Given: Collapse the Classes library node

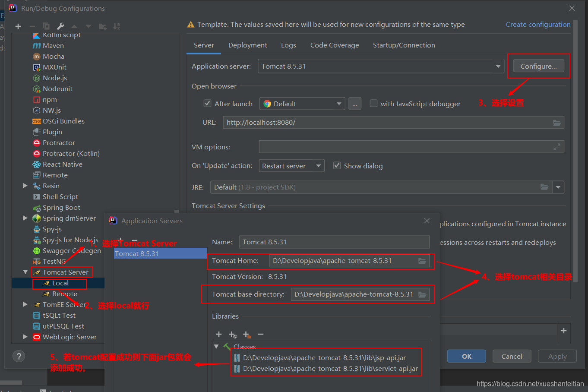Looking at the screenshot, I should click(216, 346).
